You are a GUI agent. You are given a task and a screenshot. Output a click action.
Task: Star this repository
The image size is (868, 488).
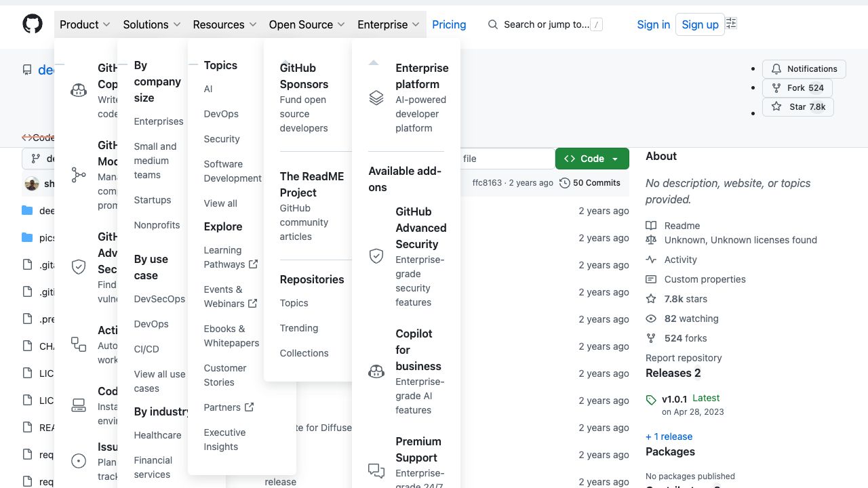798,107
